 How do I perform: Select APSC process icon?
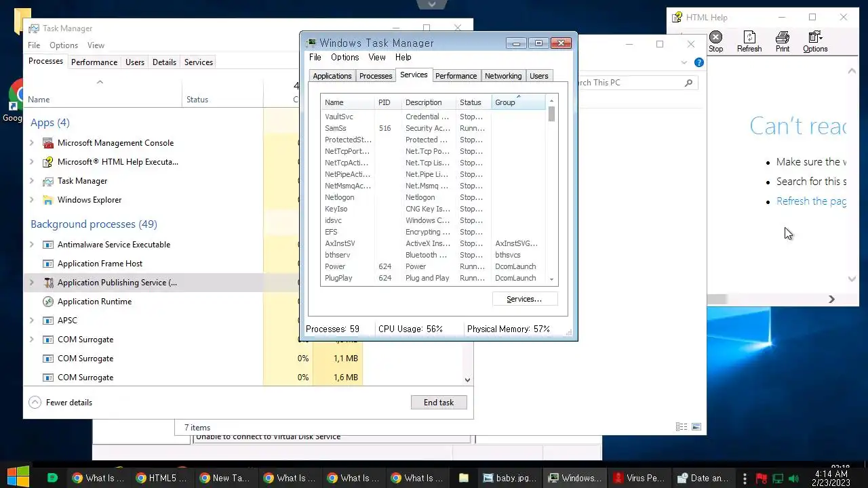tap(48, 321)
